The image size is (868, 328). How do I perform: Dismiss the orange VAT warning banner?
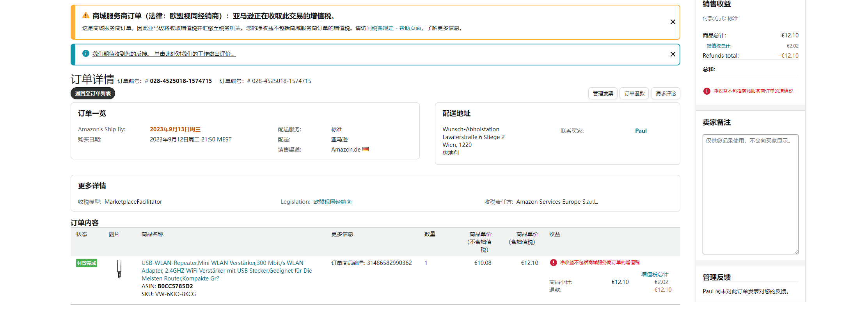[673, 22]
